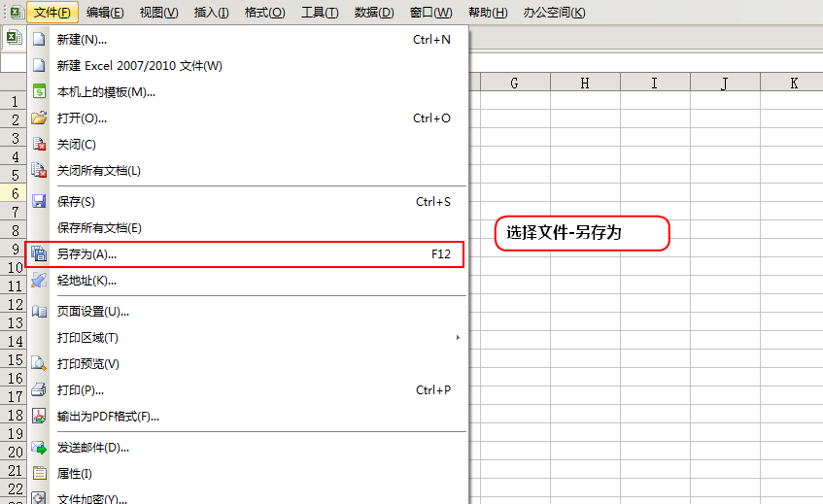Click the template icon beside 本机上的模板
The height and width of the screenshot is (504, 823).
tap(39, 92)
